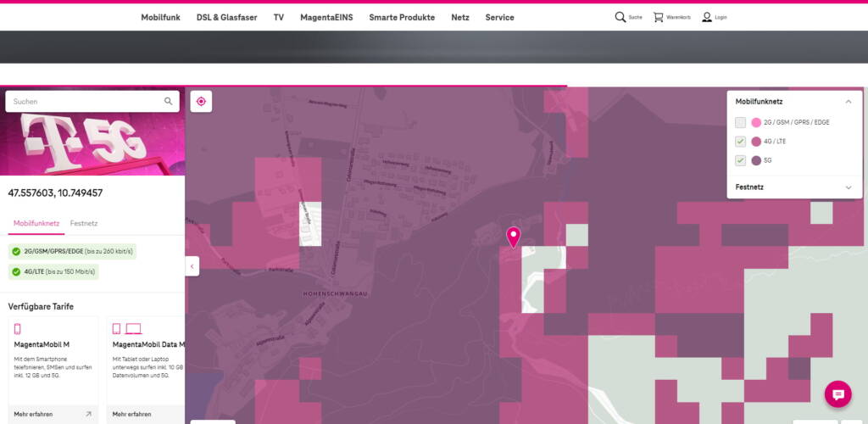The width and height of the screenshot is (868, 424).
Task: Click the green check icon next to 4G/LTE availability
Action: point(16,271)
